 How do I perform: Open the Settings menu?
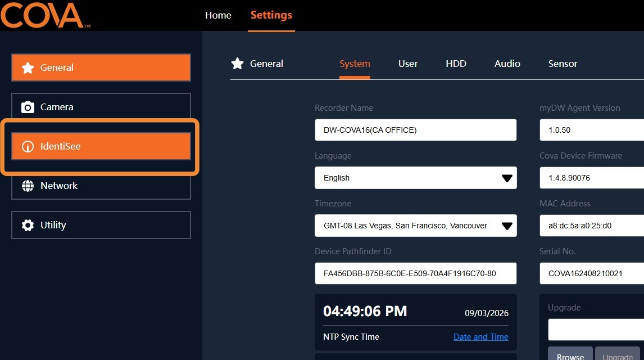point(271,15)
